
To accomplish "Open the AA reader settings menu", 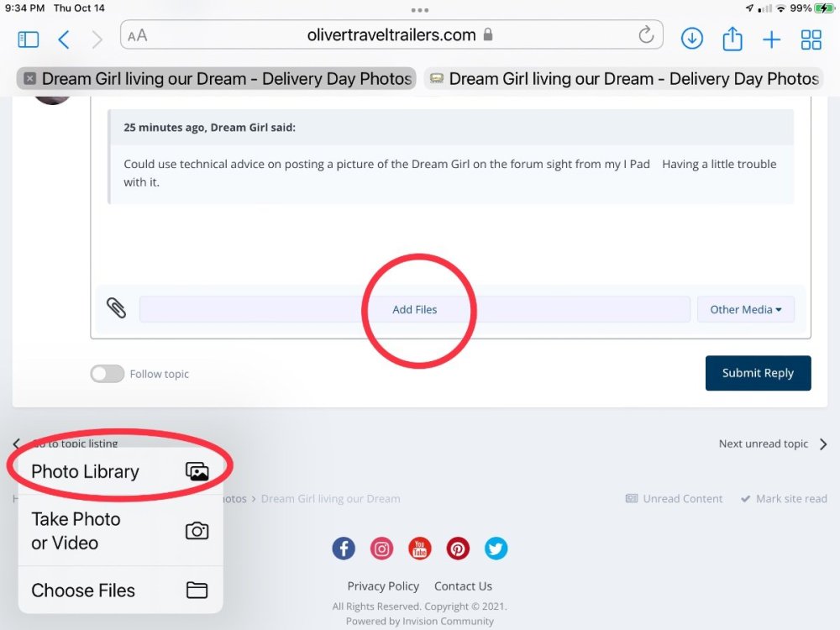I will point(138,35).
